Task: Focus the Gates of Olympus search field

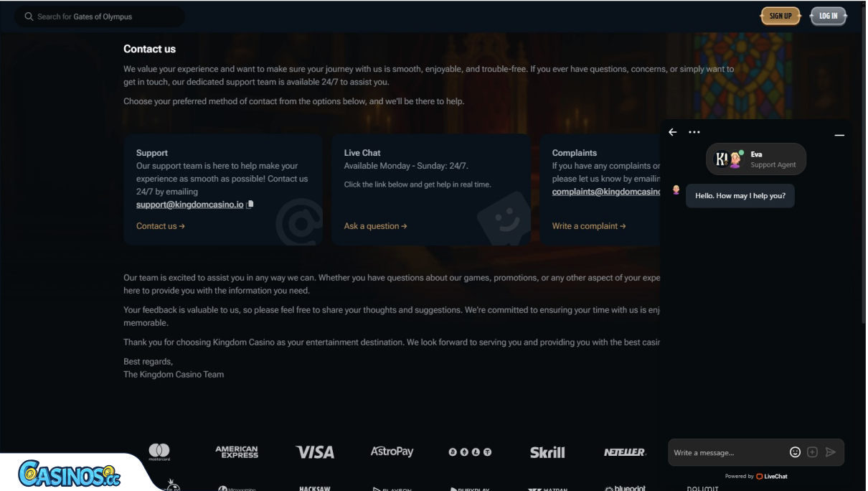Action: point(100,17)
